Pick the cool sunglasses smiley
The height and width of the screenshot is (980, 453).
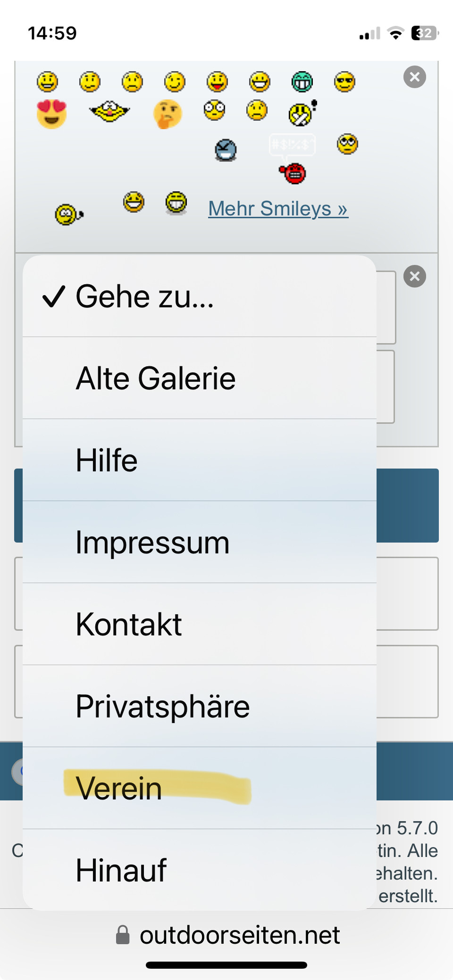pos(344,82)
